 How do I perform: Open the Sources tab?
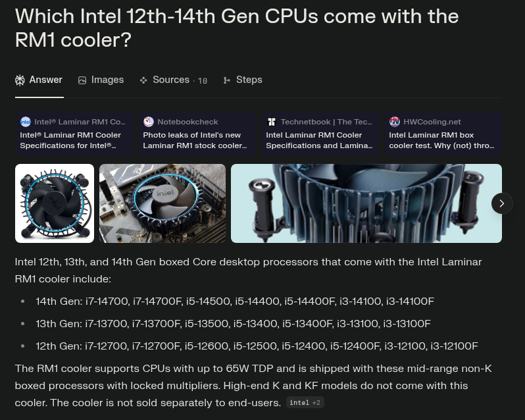tap(174, 80)
